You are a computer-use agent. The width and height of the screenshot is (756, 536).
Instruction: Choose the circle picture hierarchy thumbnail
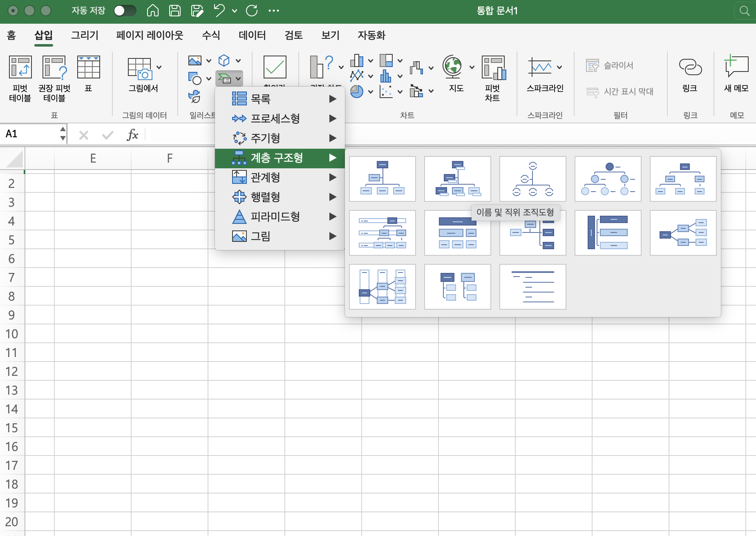[x=608, y=179]
